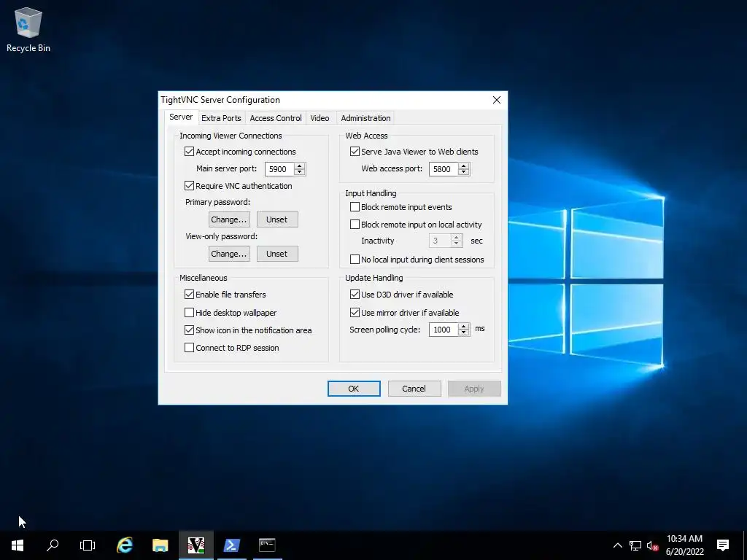Screen dimensions: 747x560
Task: Click the Main server port field
Action: click(x=279, y=169)
